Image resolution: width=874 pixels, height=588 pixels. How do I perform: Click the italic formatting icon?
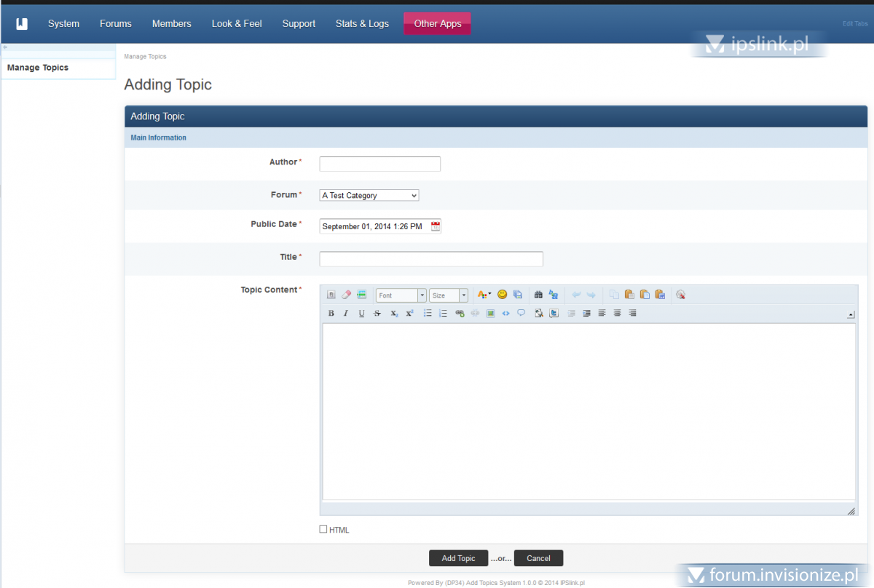[346, 314]
